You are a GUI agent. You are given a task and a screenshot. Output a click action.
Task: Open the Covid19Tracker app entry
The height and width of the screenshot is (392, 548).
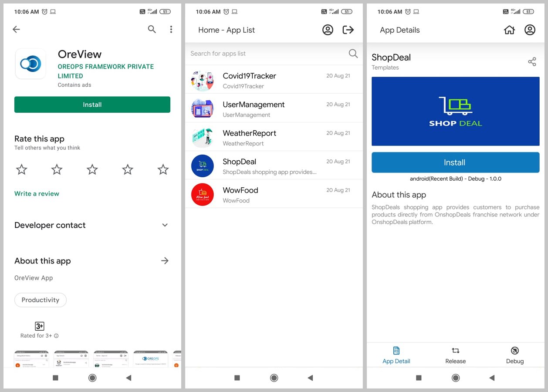[274, 79]
